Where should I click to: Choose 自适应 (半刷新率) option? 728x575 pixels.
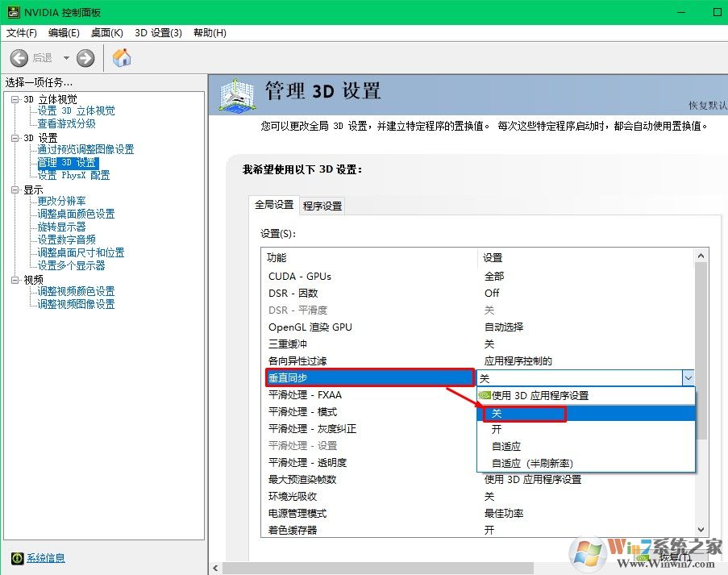531,463
